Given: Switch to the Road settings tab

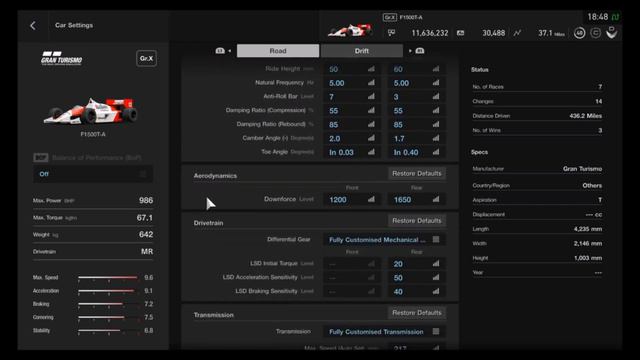Looking at the screenshot, I should click(278, 51).
